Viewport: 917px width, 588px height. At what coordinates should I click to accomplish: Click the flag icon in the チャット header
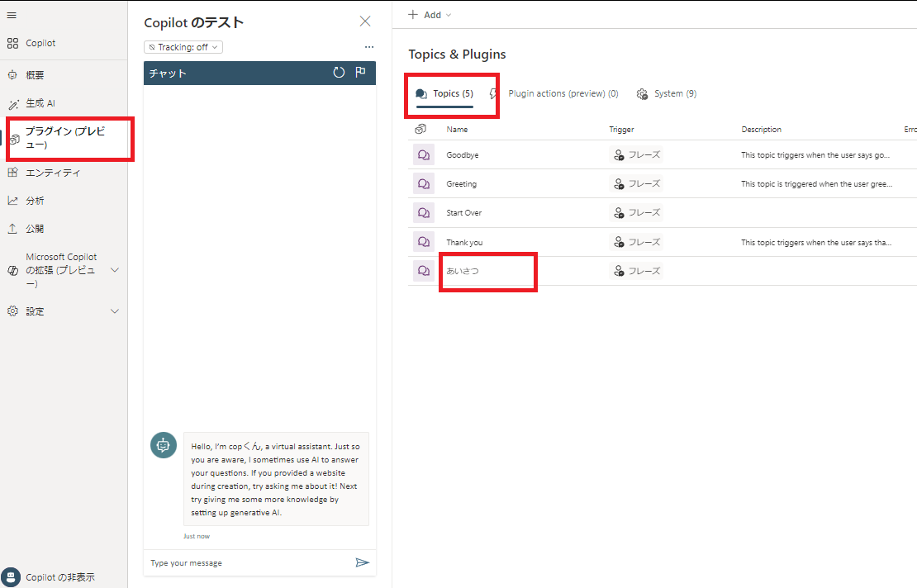point(360,73)
